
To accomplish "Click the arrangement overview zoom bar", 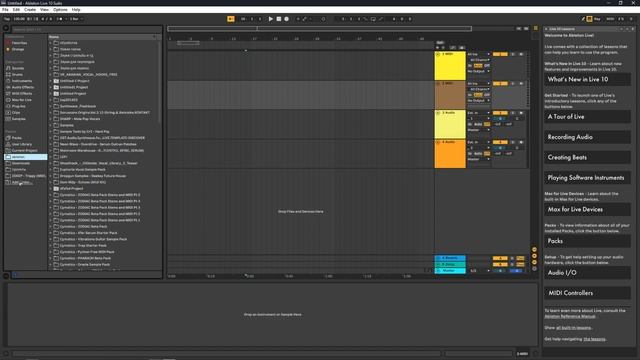I will tap(320, 29).
